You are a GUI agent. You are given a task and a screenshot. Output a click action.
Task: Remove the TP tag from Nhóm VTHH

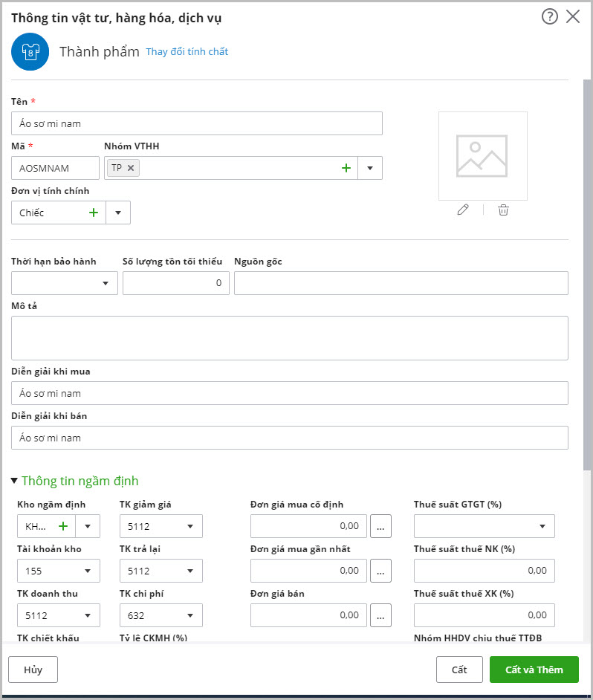click(131, 168)
